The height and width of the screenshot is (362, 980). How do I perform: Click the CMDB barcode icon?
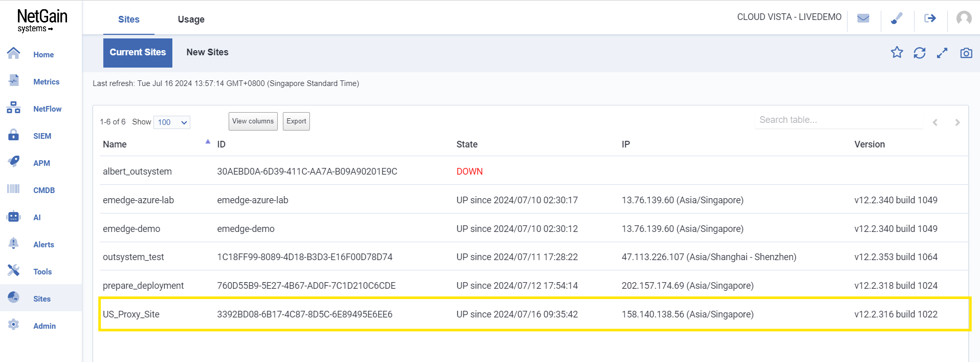[14, 189]
